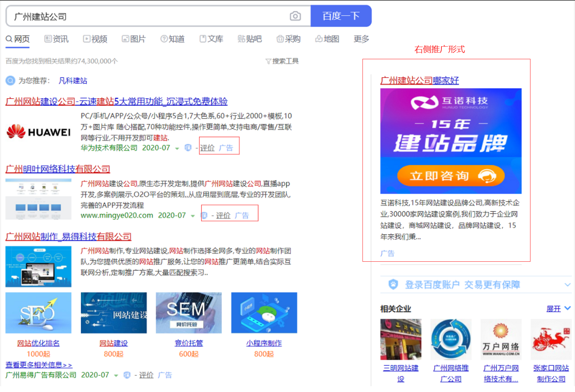Viewport: 575px width, 392px height.
Task: Open the 地图 tab
Action: point(327,39)
